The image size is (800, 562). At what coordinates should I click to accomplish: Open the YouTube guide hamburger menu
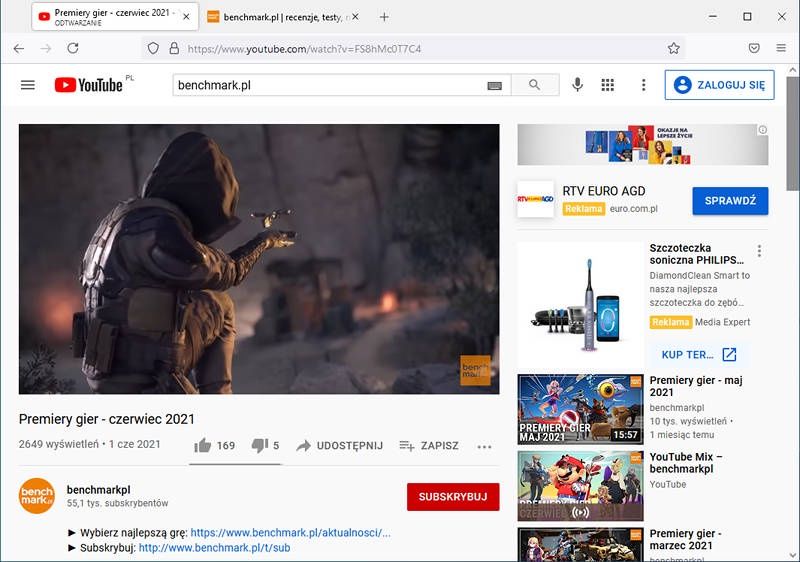28,85
